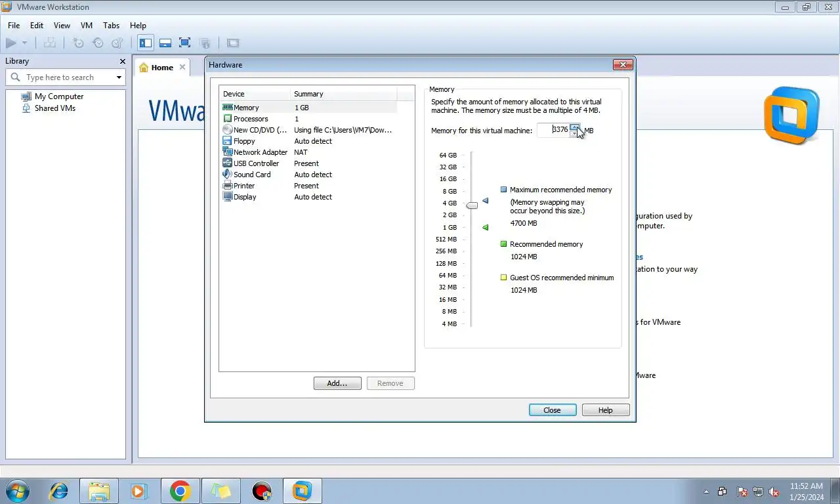Viewport: 840px width, 504px height.
Task: Select the Display device row
Action: click(x=309, y=197)
